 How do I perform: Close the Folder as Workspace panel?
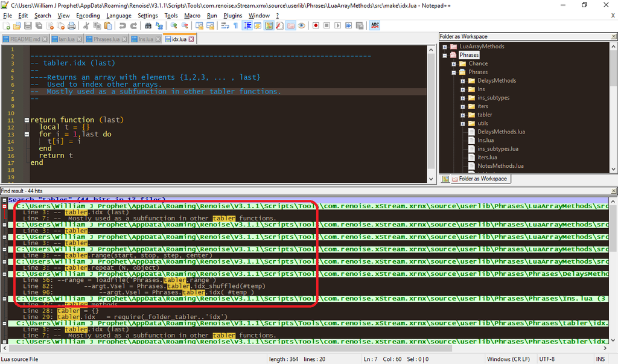click(613, 37)
